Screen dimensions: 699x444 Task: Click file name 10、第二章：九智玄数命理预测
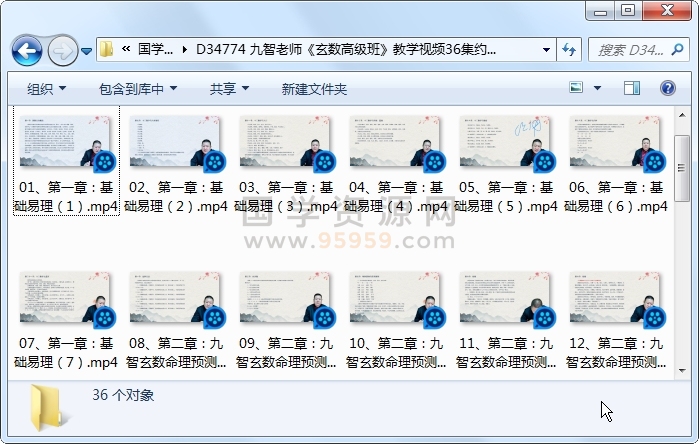(396, 353)
